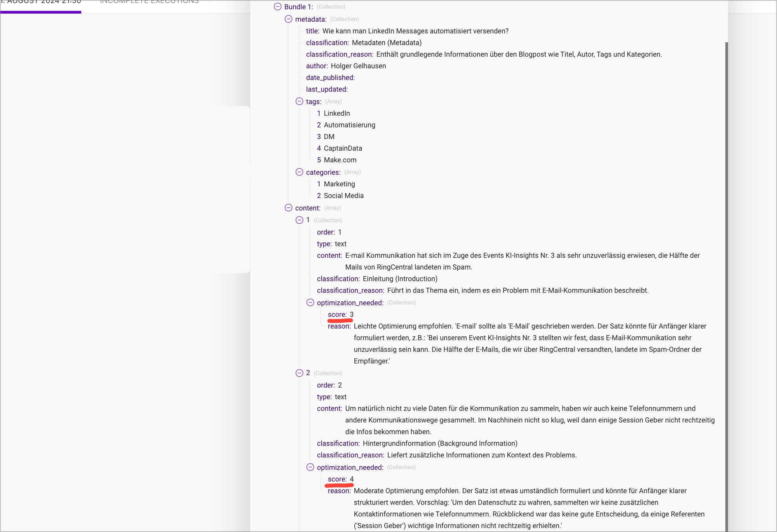
Task: Collapse the metadata collection
Action: (288, 19)
